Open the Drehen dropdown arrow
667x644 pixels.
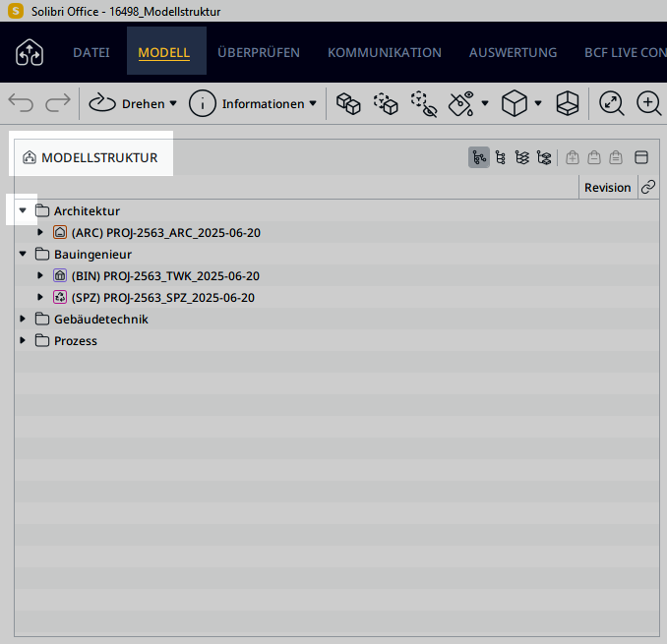(x=173, y=103)
